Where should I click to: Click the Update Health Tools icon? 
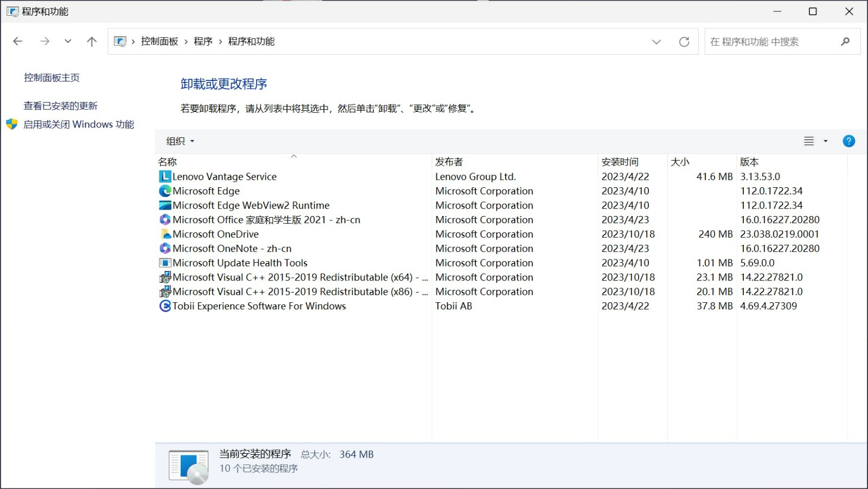[x=165, y=263]
